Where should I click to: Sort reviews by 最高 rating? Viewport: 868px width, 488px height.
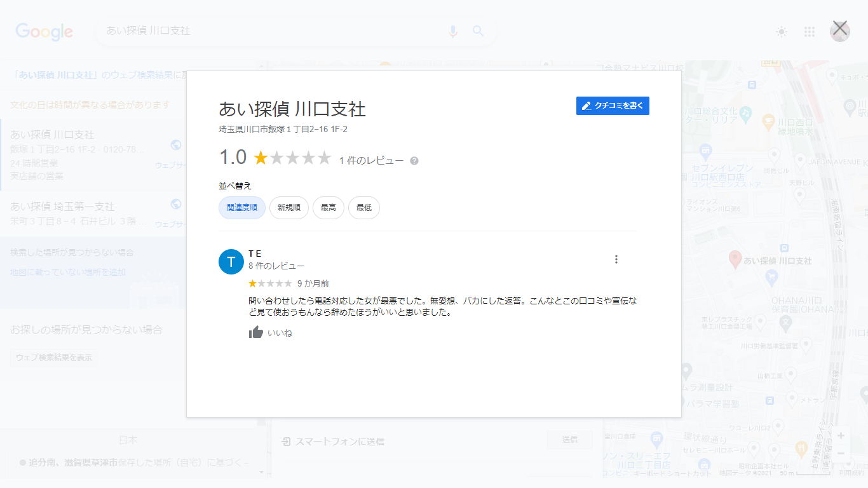329,208
